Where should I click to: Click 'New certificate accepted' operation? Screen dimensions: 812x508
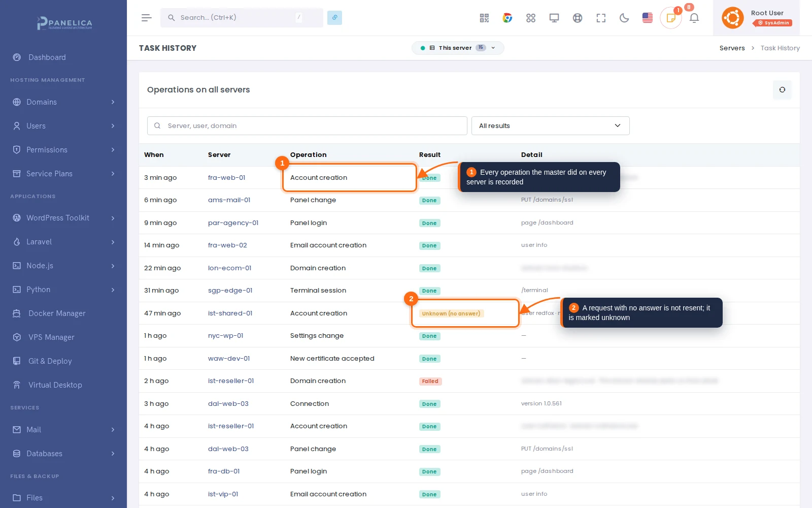pyautogui.click(x=332, y=359)
